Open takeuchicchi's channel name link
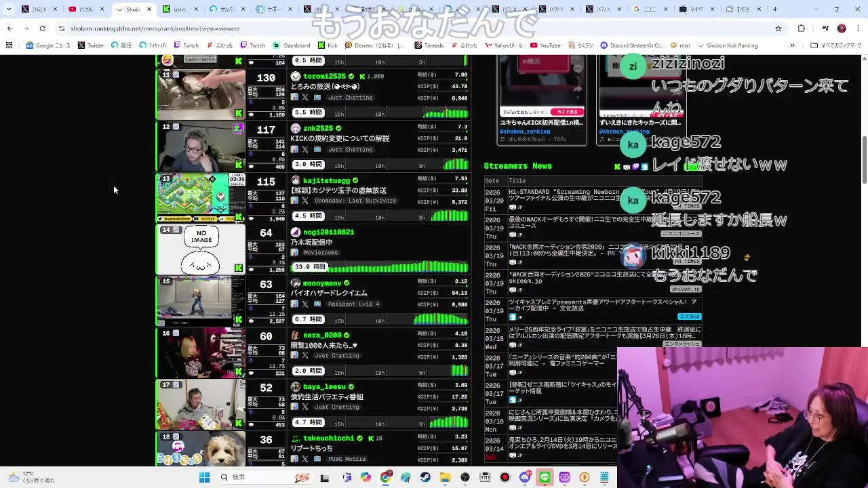Image resolution: width=868 pixels, height=488 pixels. point(328,439)
